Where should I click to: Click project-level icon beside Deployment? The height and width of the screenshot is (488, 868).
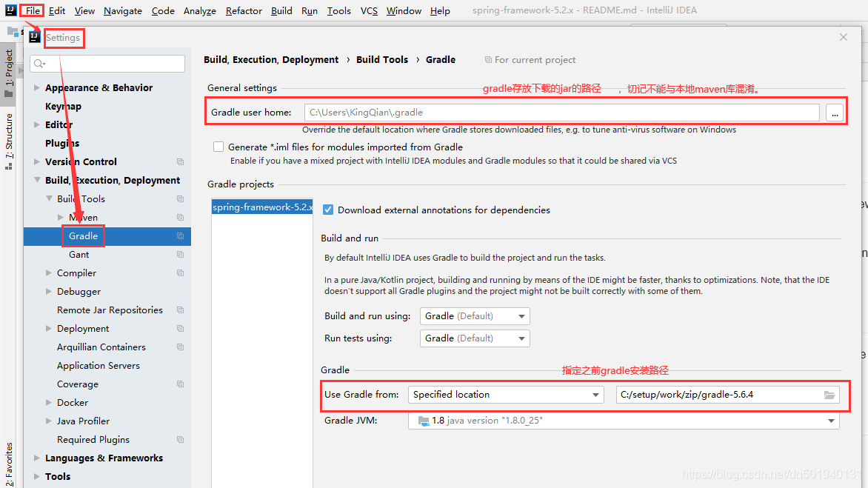(181, 329)
